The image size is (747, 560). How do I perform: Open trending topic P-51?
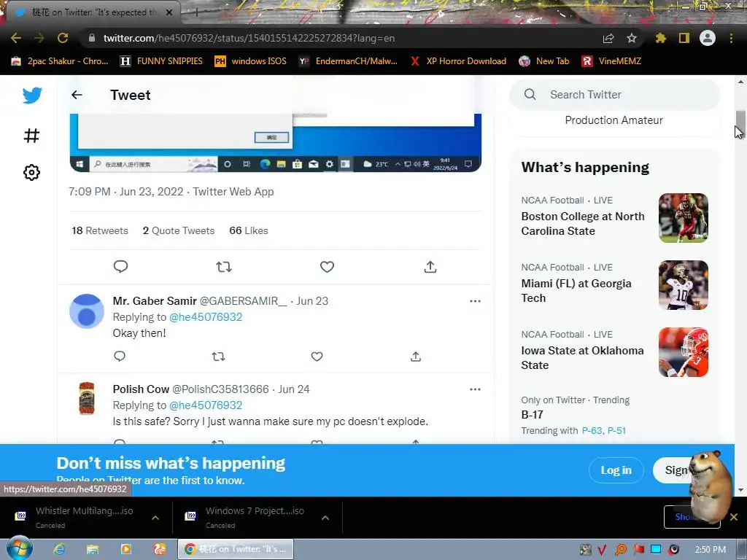click(x=616, y=430)
